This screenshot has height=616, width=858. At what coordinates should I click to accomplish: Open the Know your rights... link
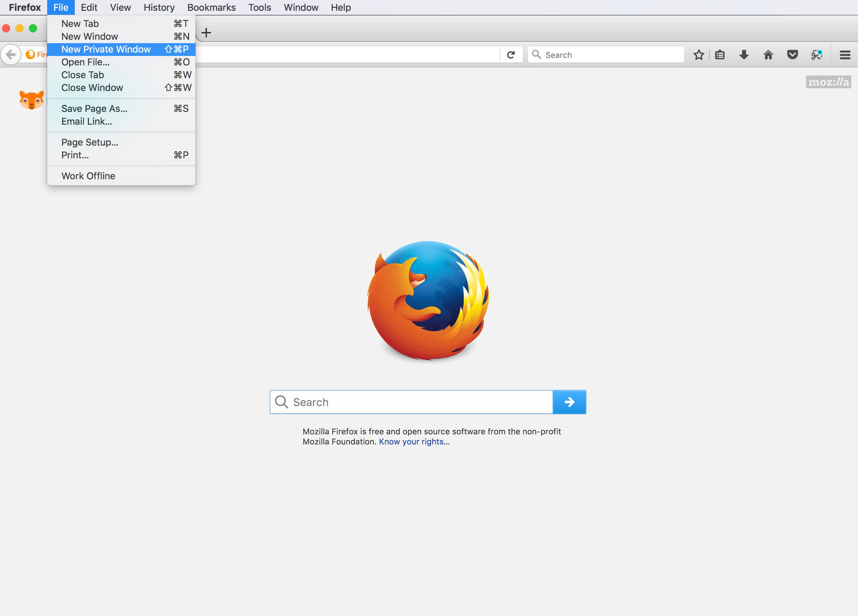point(414,441)
